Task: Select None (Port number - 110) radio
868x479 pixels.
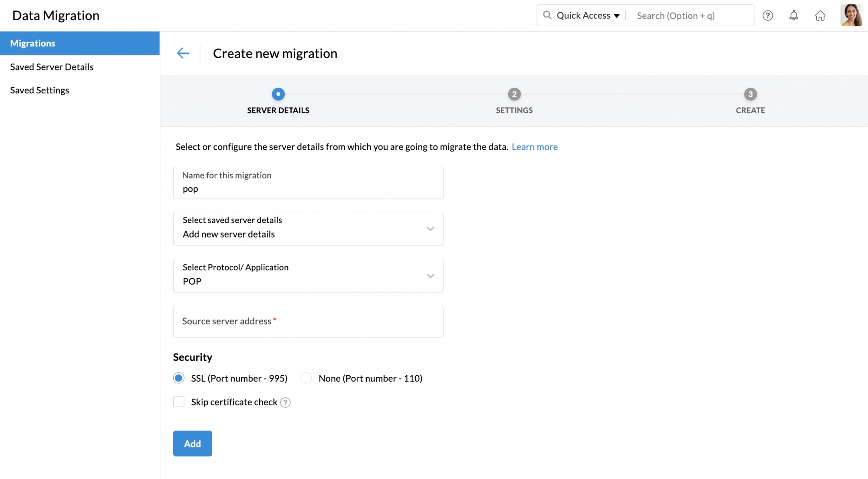Action: 306,378
